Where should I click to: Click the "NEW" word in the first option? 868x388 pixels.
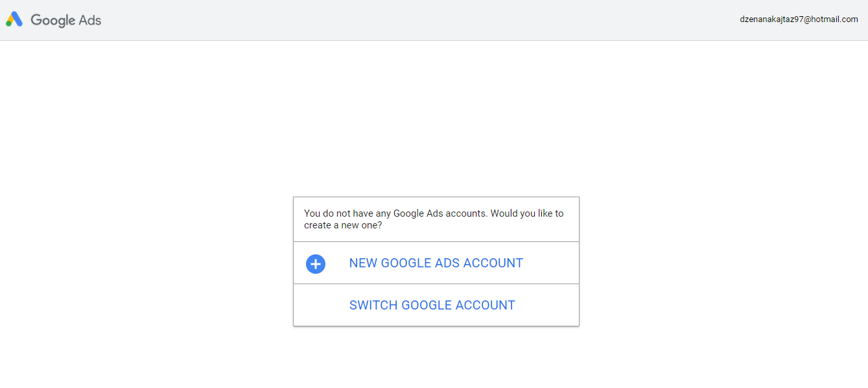[x=363, y=263]
